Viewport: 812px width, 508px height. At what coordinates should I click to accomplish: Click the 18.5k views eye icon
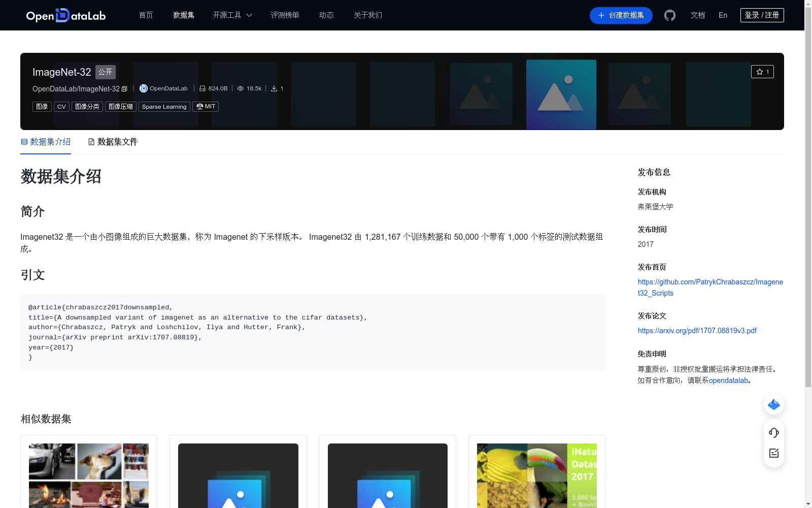(x=241, y=88)
